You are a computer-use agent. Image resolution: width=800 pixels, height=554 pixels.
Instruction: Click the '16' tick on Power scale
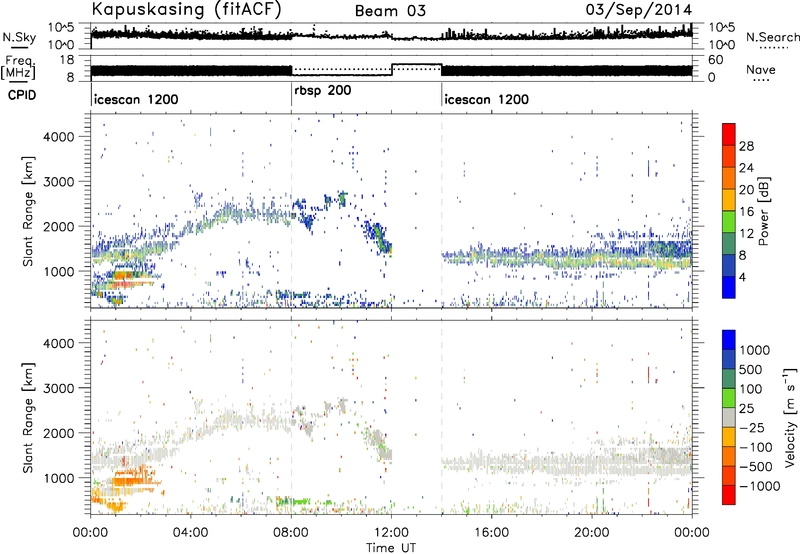[746, 212]
